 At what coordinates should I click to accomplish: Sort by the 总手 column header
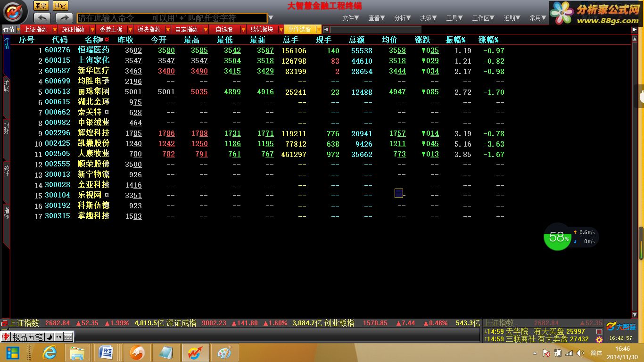(291, 40)
